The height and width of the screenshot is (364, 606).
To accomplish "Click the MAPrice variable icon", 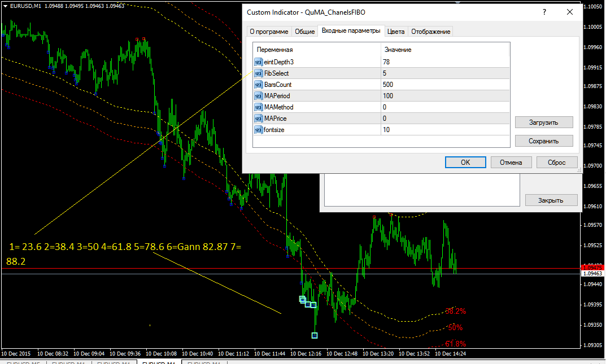I will [258, 119].
